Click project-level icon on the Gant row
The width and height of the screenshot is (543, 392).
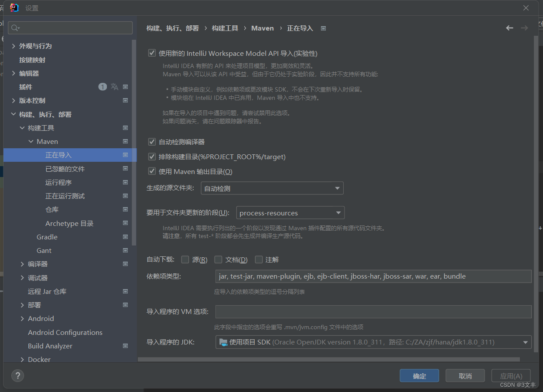tap(126, 250)
